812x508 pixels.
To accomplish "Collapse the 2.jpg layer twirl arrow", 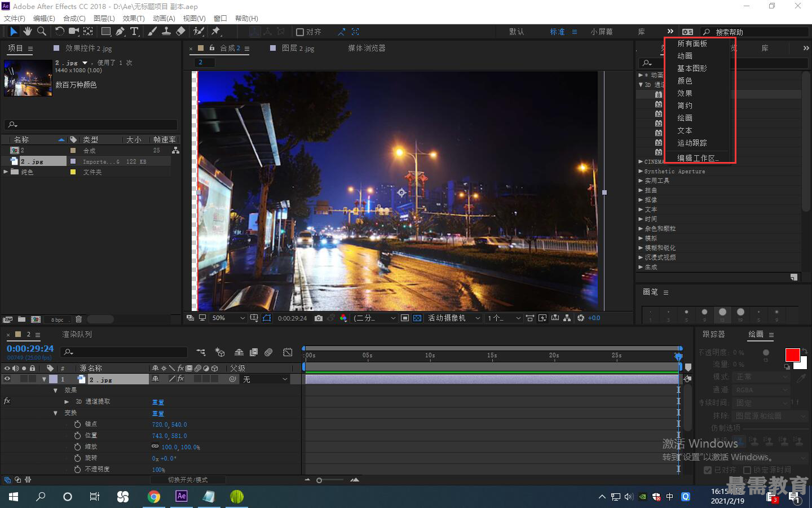I will (44, 379).
